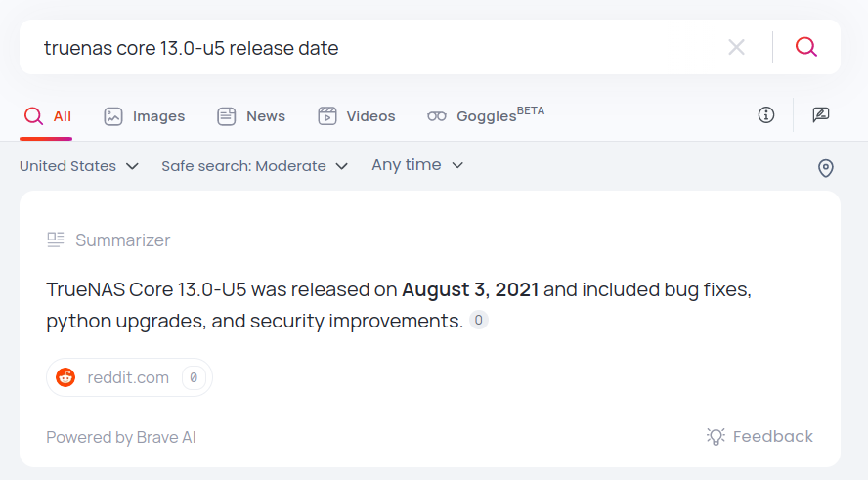Open the Videos tab
The height and width of the screenshot is (480, 868).
point(357,116)
